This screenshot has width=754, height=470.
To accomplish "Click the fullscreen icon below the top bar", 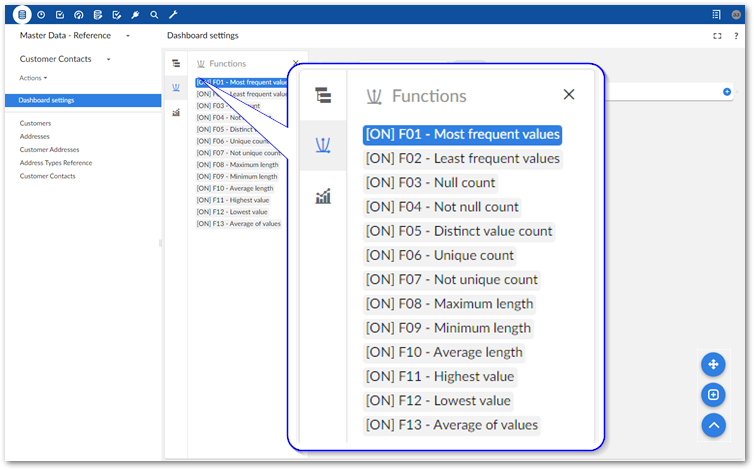I will coord(717,36).
